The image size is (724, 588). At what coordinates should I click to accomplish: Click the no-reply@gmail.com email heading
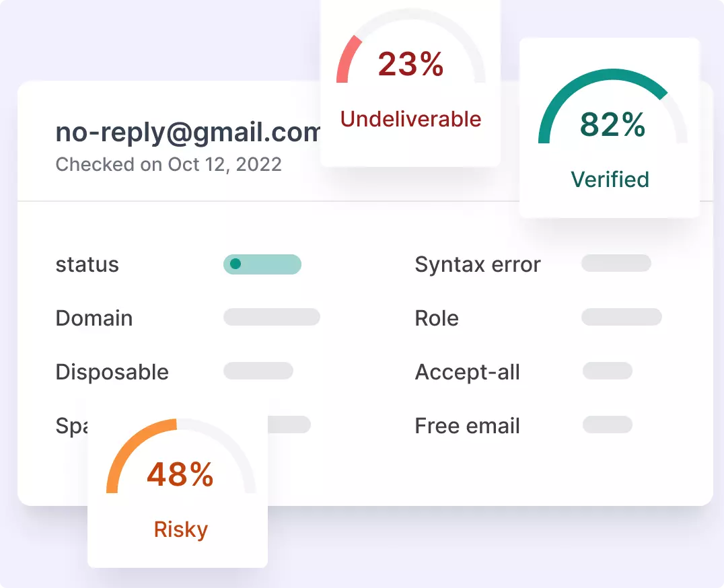pos(188,133)
